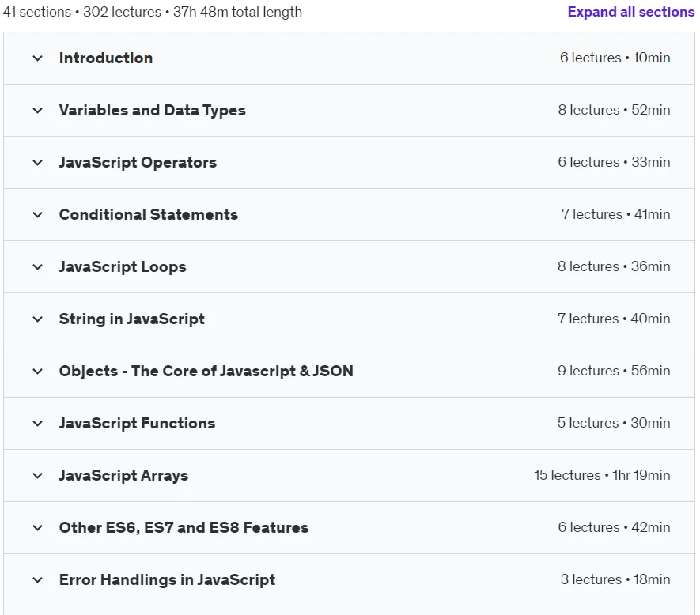Click '15 lectures • 1hr 19min' label
Image resolution: width=700 pixels, height=615 pixels.
point(602,475)
